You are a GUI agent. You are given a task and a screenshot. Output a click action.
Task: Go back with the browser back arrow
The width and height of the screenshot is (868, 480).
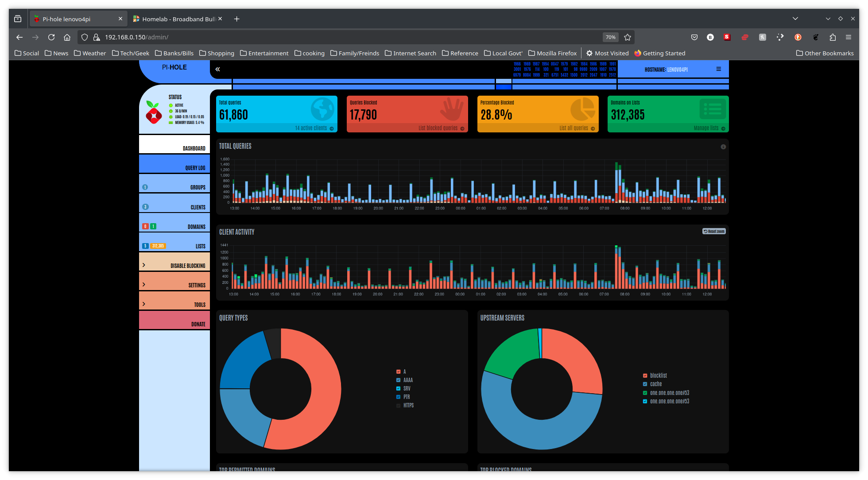tap(19, 37)
